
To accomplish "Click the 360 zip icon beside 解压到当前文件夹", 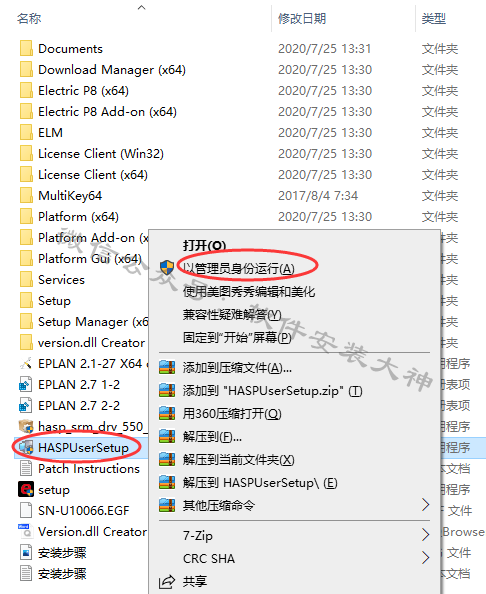I will click(167, 460).
